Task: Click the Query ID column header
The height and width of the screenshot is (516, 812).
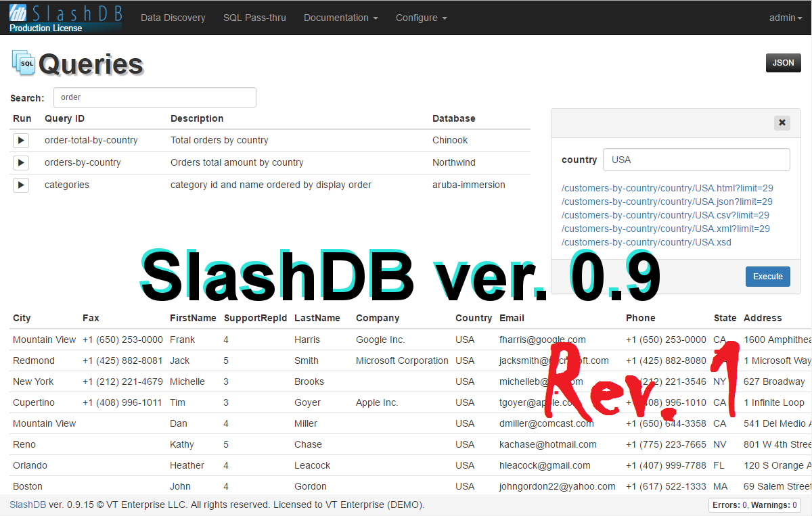Action: pos(64,118)
